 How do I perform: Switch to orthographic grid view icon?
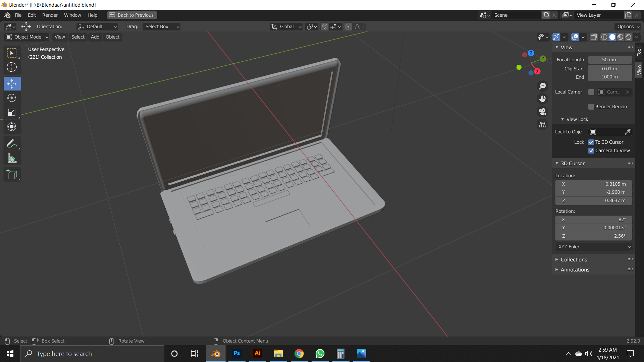click(542, 125)
